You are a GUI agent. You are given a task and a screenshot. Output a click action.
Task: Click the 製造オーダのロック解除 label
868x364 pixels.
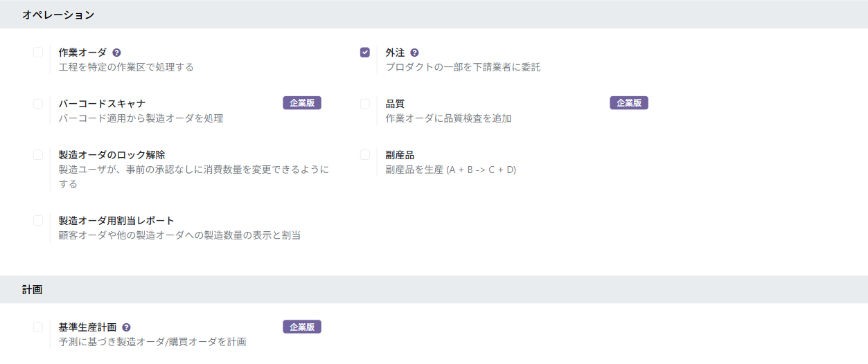click(x=112, y=155)
